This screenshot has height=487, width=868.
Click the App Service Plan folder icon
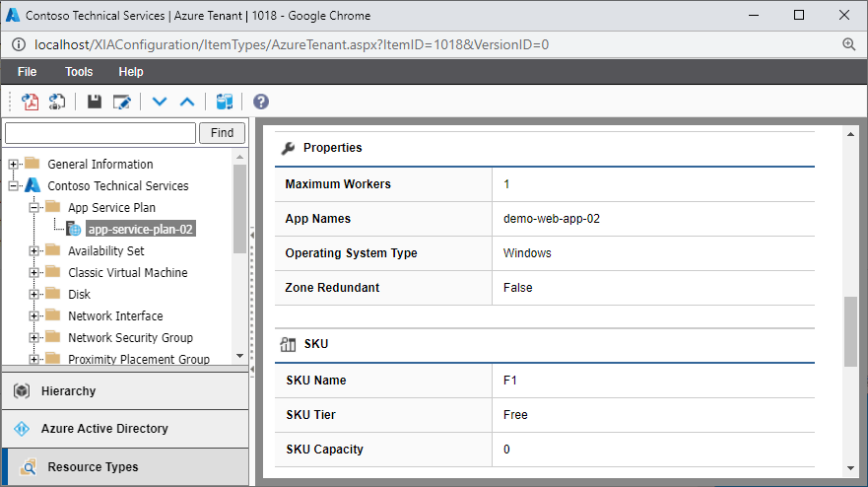click(x=53, y=207)
